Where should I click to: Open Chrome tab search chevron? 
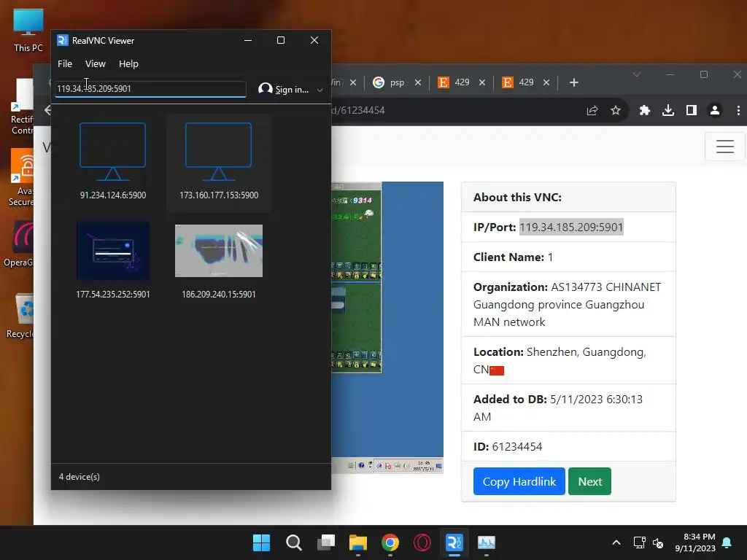tap(636, 74)
